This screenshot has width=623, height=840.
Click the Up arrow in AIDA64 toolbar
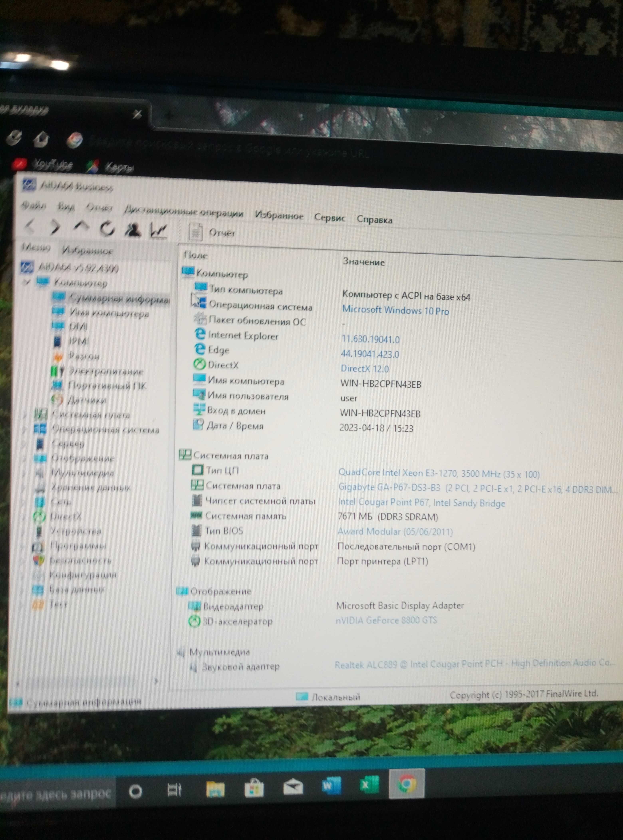[x=81, y=226]
